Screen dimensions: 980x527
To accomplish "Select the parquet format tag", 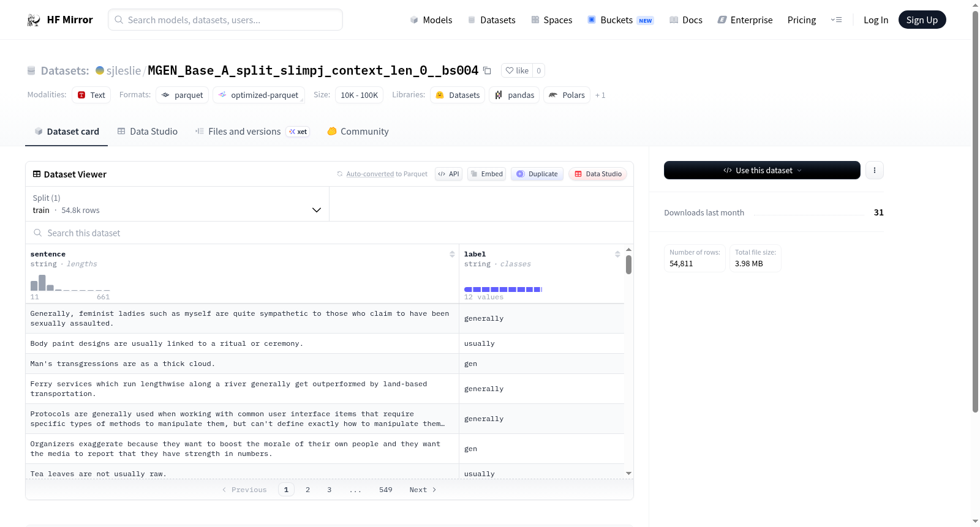I will click(183, 95).
